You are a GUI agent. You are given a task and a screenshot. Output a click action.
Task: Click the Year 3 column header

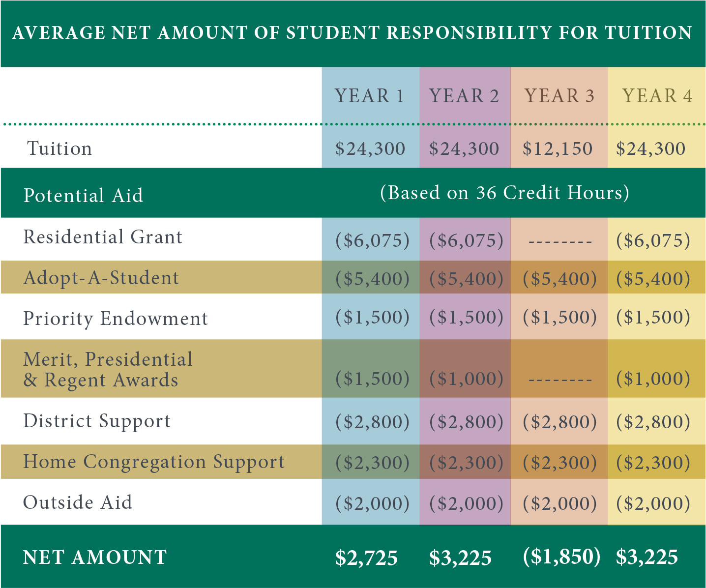[559, 96]
